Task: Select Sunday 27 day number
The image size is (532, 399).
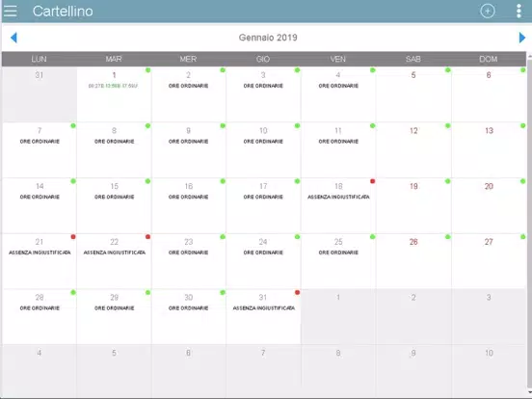Action: tap(489, 242)
